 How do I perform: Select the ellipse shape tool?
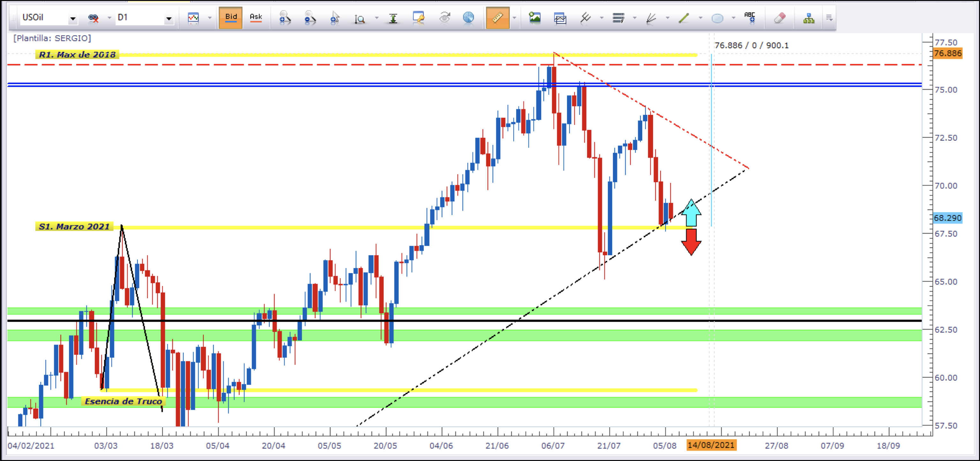[717, 18]
